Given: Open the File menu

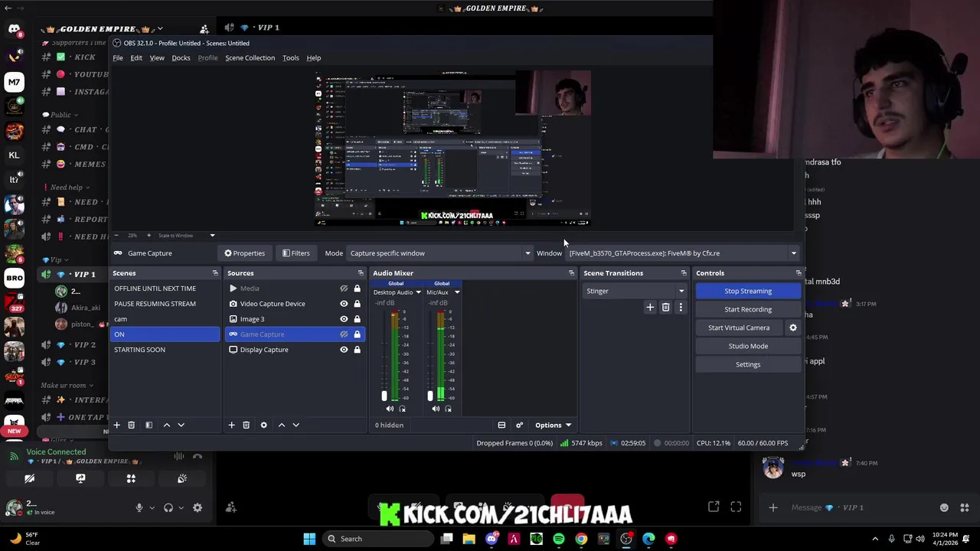Looking at the screenshot, I should pos(118,58).
